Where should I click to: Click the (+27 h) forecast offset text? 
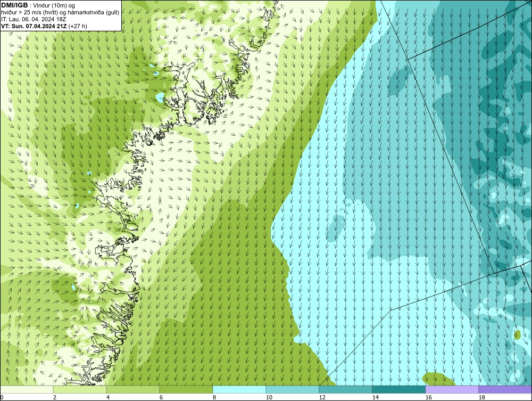(x=78, y=26)
